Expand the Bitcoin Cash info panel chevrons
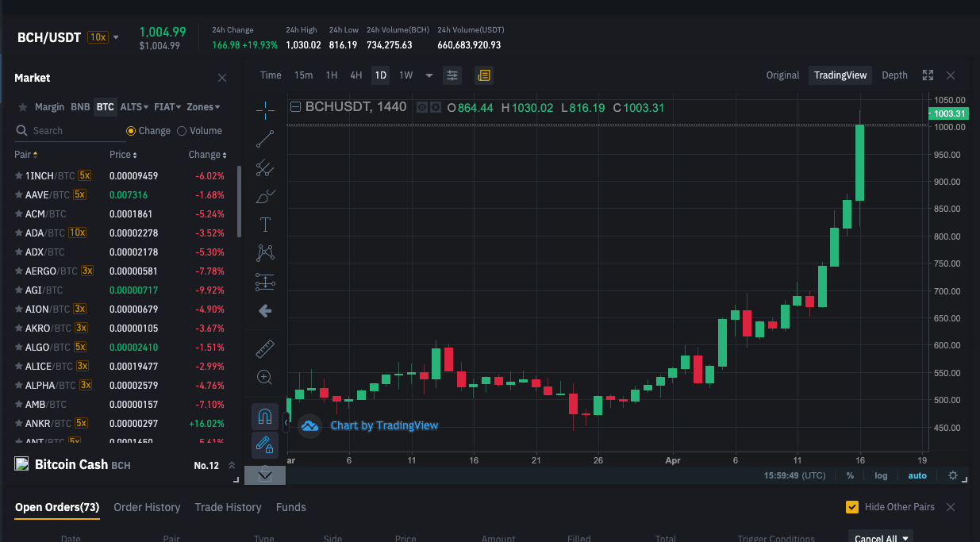The image size is (980, 542). [232, 465]
